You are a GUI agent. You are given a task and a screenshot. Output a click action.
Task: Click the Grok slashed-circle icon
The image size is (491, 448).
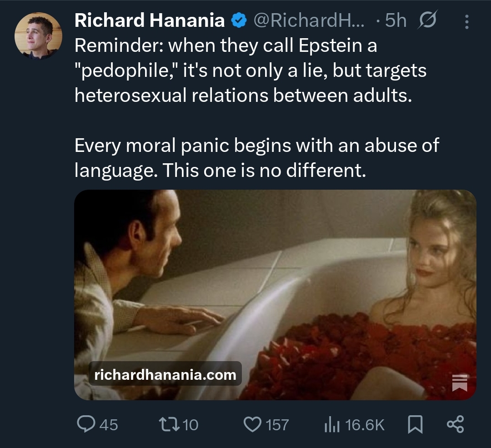[427, 20]
